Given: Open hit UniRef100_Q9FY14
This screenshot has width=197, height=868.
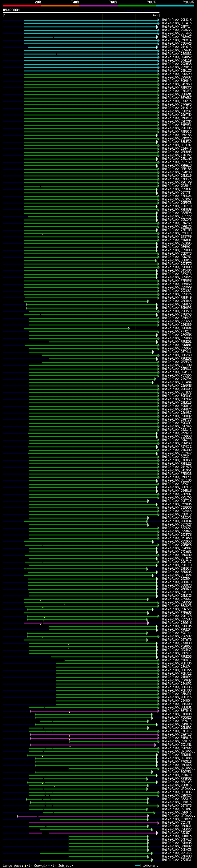Looking at the screenshot, I should [x=177, y=26].
